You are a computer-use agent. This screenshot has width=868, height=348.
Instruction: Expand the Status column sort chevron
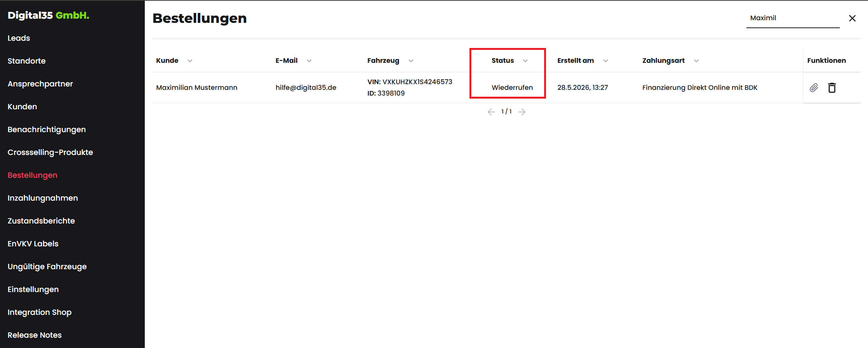(525, 61)
